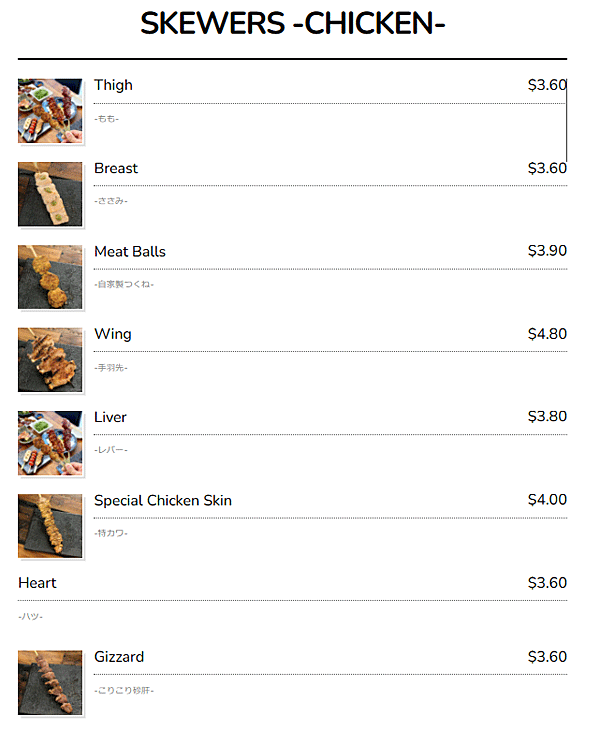Select the Breast menu item title

click(116, 168)
